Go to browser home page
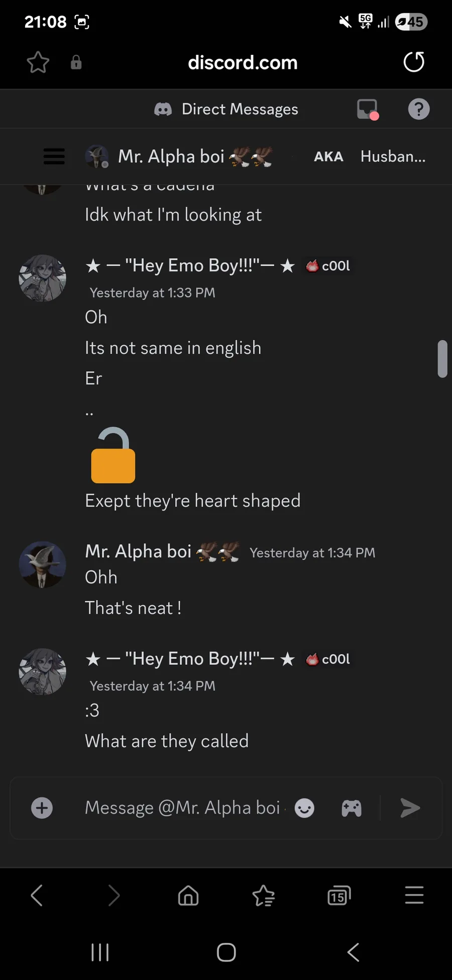Screen dimensions: 452x980 pos(188,896)
